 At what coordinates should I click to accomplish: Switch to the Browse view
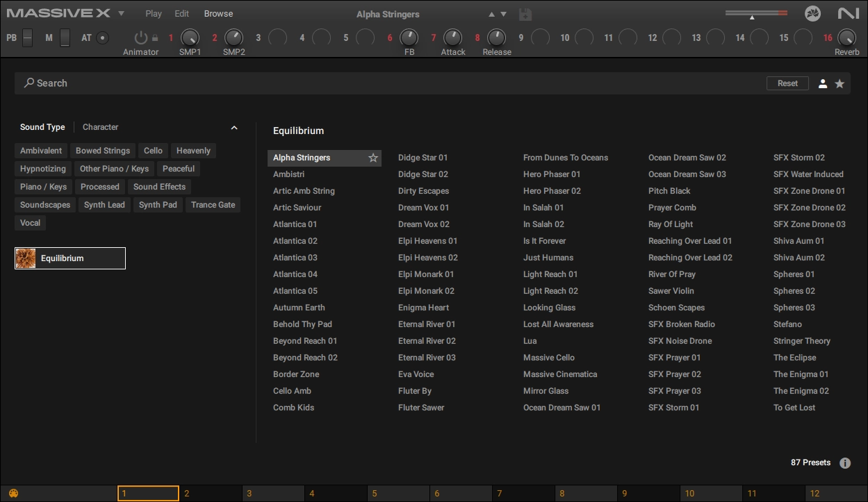(218, 14)
